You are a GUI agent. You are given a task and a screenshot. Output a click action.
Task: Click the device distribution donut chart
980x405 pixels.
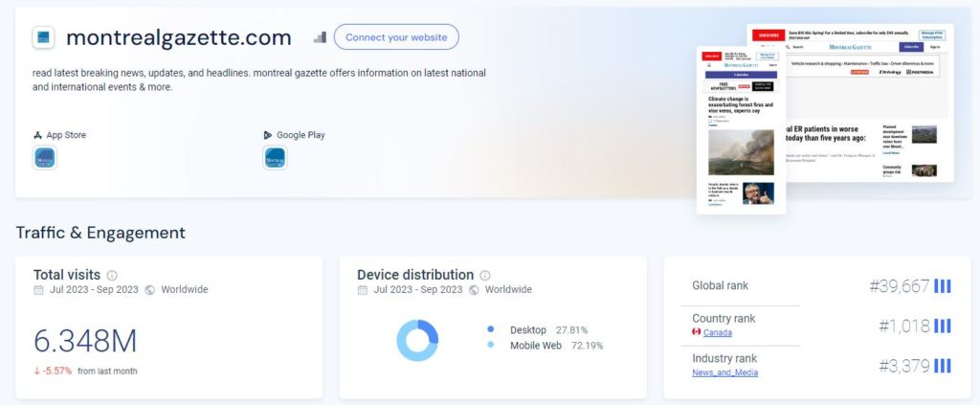[417, 340]
